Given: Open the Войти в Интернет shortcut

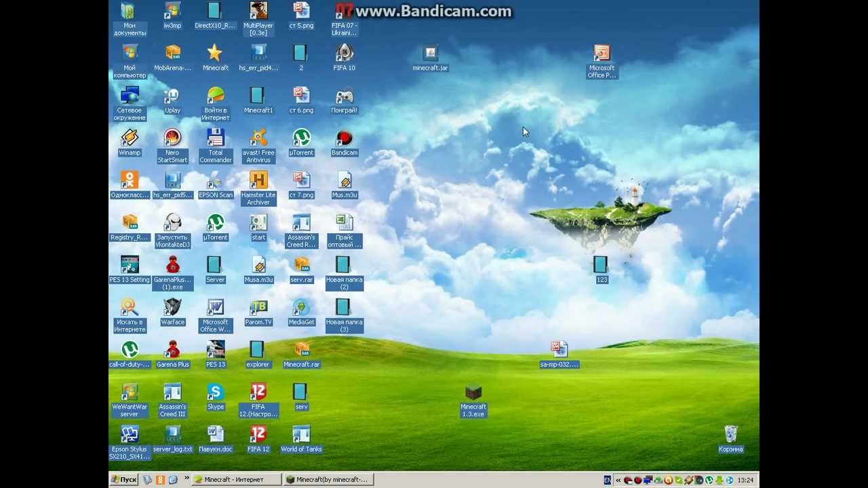Looking at the screenshot, I should point(216,96).
